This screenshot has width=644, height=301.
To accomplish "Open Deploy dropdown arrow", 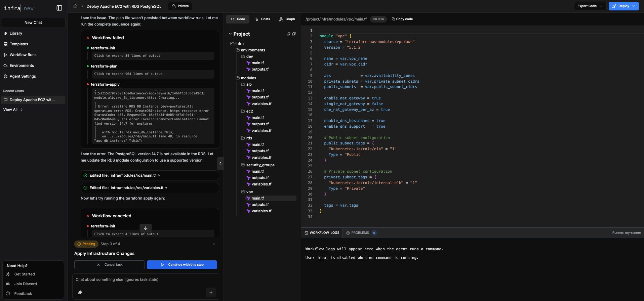I will pos(634,6).
